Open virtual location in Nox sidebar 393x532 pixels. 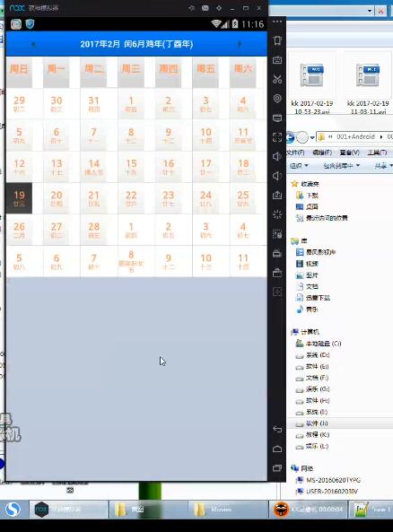(x=277, y=99)
